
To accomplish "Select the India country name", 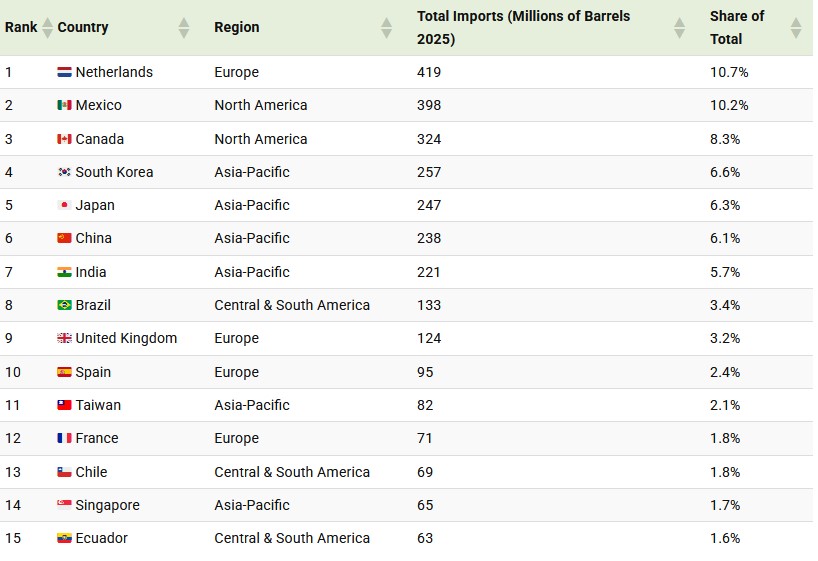I will click(x=91, y=272).
